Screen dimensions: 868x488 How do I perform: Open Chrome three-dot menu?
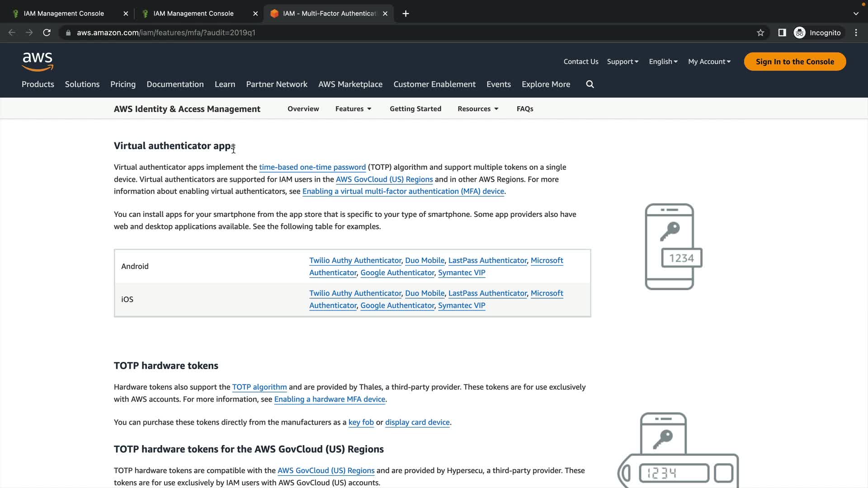(856, 33)
